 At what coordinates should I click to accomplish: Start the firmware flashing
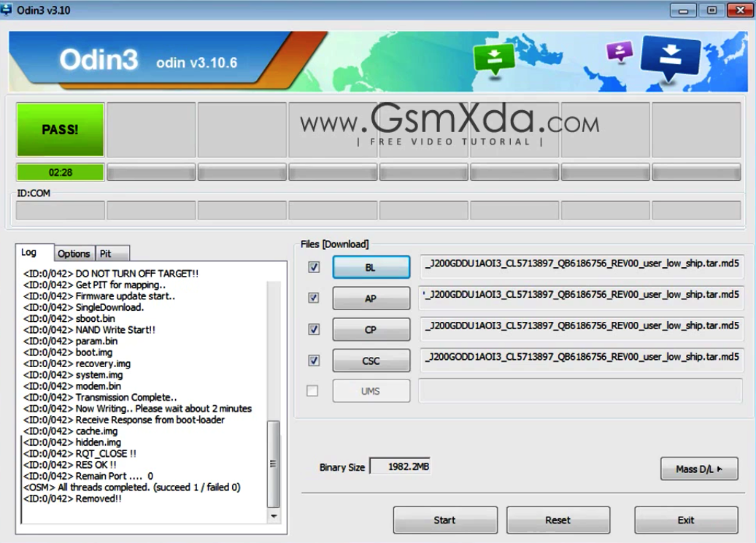tap(445, 520)
